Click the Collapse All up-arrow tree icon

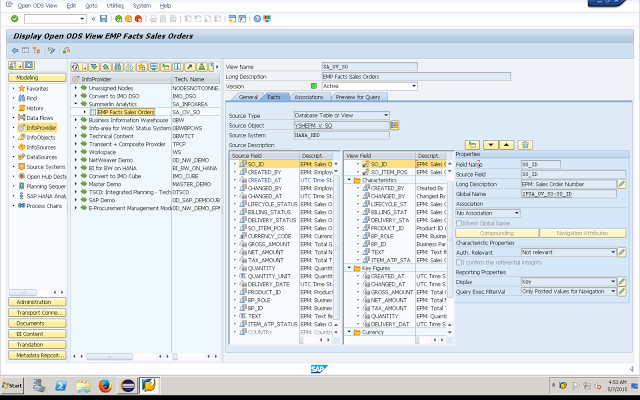tap(106, 67)
